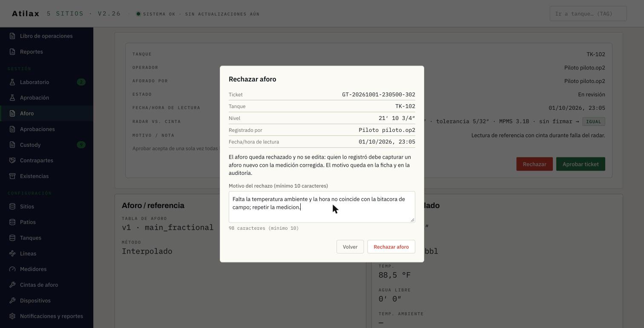Click the En revisión status value
644x328 pixels.
(x=592, y=94)
